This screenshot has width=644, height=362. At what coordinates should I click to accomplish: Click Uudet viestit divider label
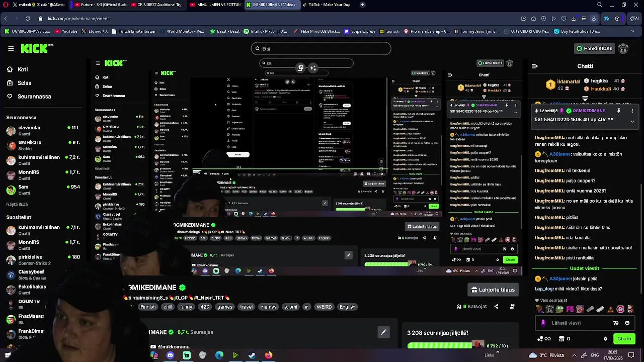(585, 268)
